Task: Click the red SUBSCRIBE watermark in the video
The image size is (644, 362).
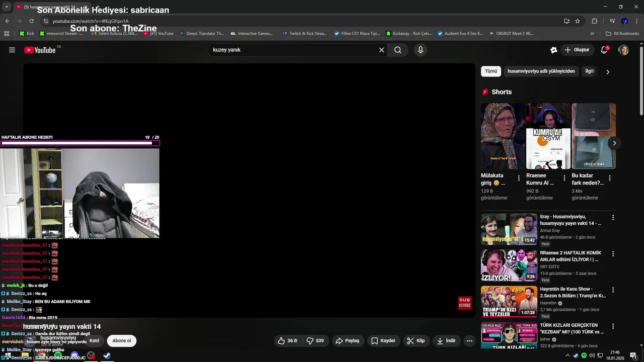Action: point(465,303)
